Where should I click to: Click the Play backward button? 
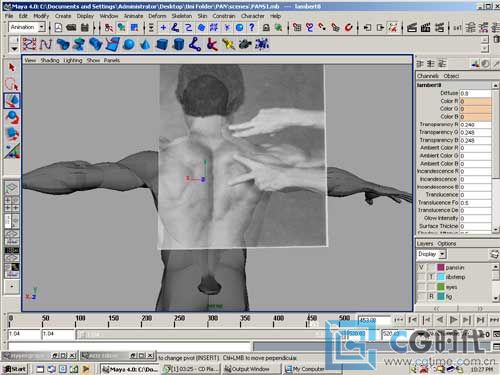pyautogui.click(x=440, y=320)
